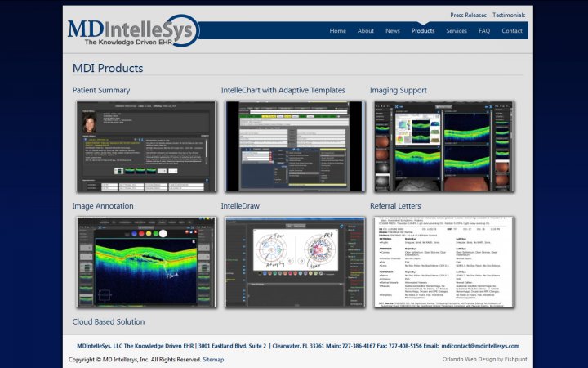Image resolution: width=588 pixels, height=368 pixels.
Task: Open the Services menu item
Action: point(457,31)
